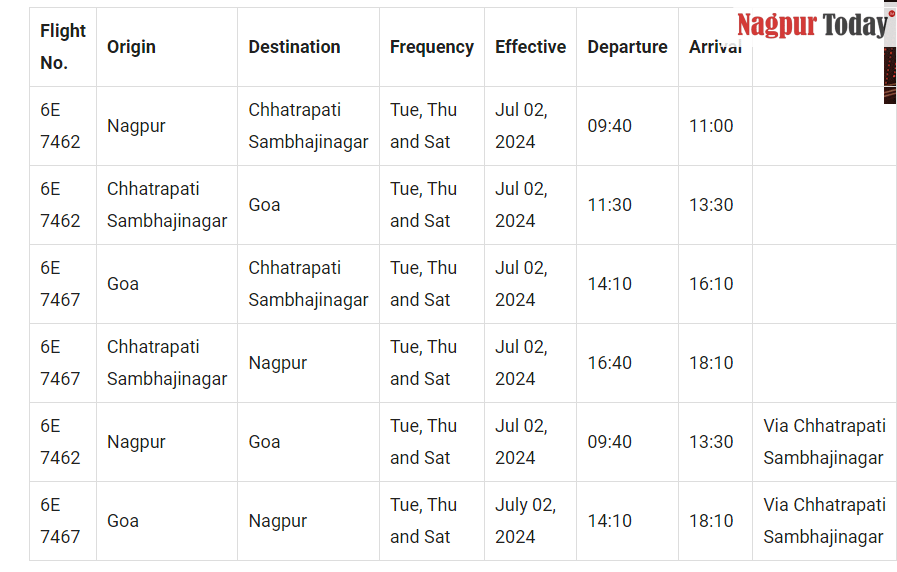
Task: Click Via Chhatrapati Sambhajinagar note in last row
Action: 824,521
